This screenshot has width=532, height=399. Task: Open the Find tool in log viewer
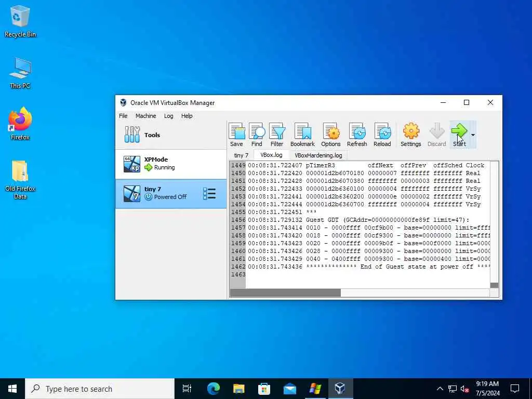[x=257, y=135]
